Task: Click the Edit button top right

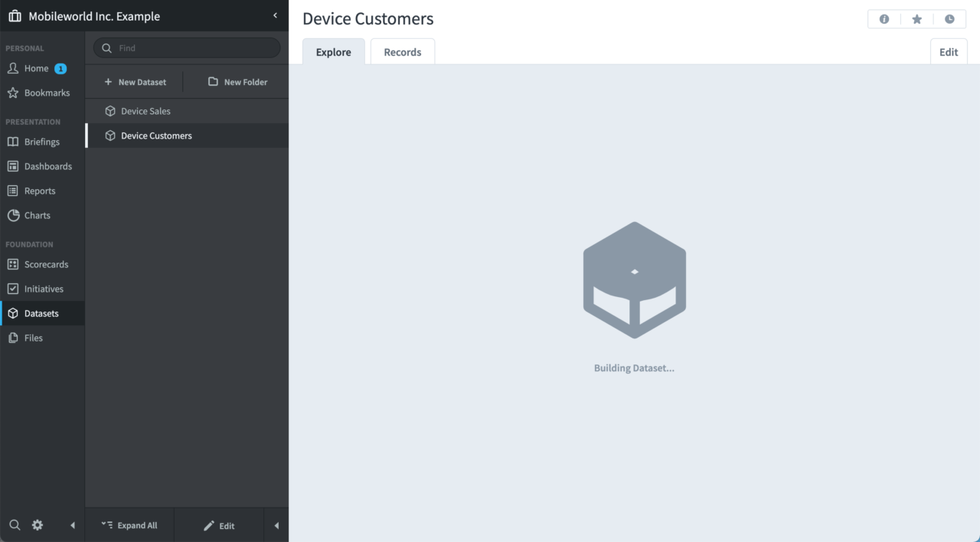Action: [948, 51]
